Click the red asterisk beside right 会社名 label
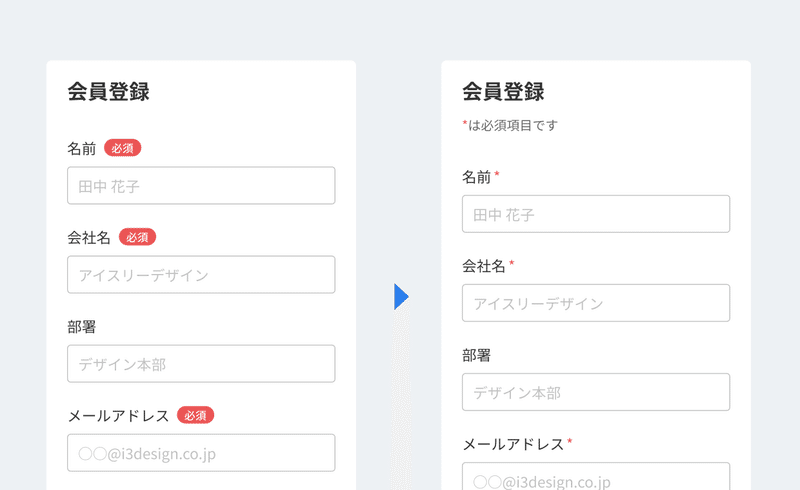 tap(512, 263)
